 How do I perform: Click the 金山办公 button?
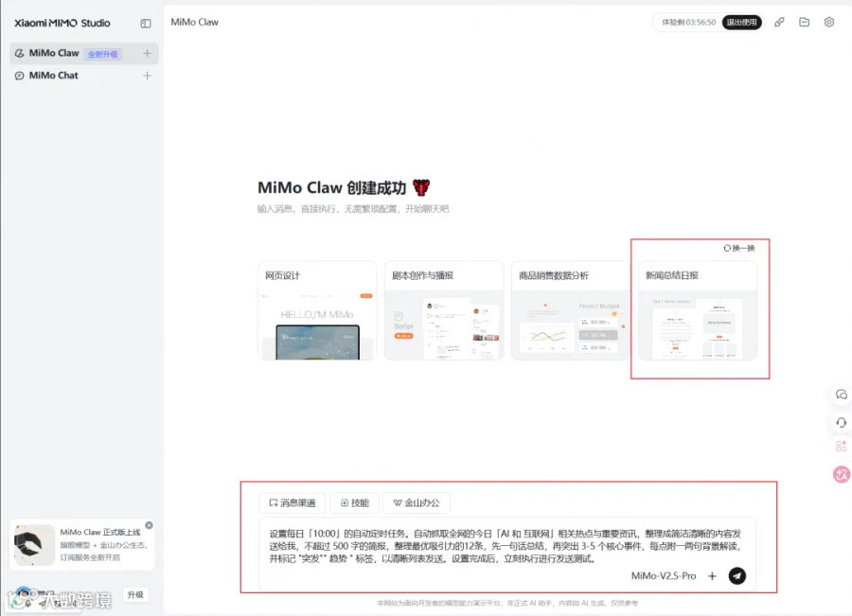[417, 503]
